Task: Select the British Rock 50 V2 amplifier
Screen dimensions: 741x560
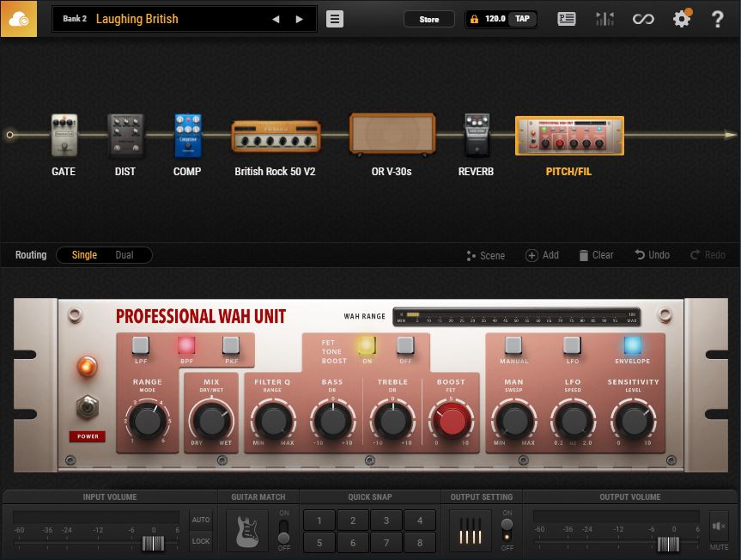Action: [x=276, y=133]
